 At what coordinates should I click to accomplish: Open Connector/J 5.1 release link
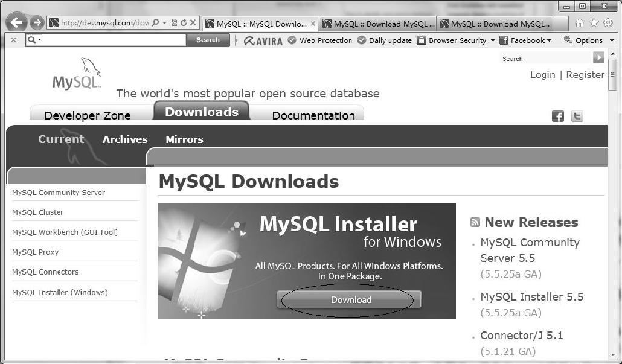click(x=522, y=336)
